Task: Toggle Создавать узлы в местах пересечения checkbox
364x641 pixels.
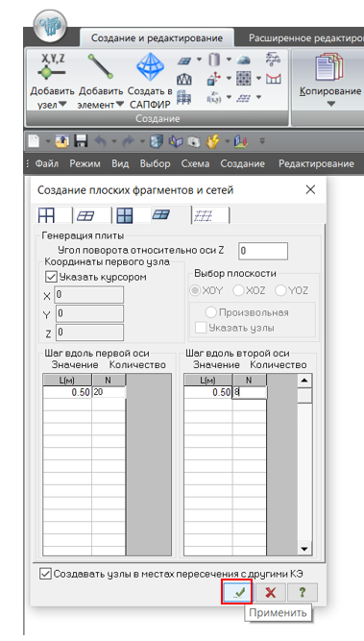Action: pyautogui.click(x=45, y=574)
